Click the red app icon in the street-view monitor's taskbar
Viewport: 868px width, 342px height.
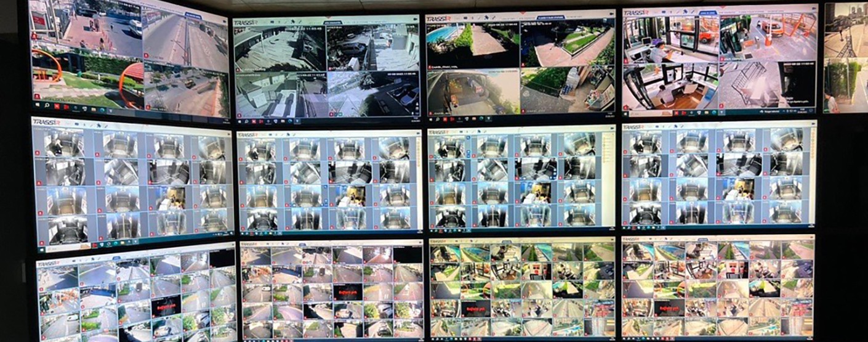[x=57, y=106]
